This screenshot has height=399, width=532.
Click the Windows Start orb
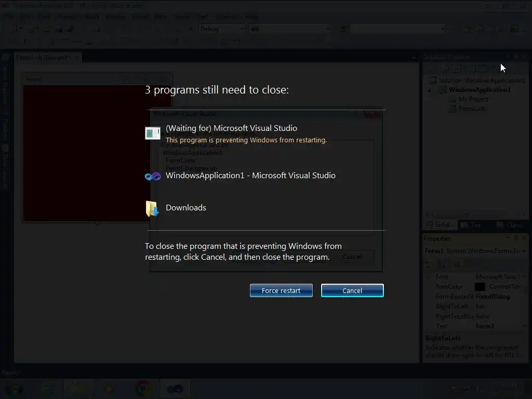click(14, 389)
